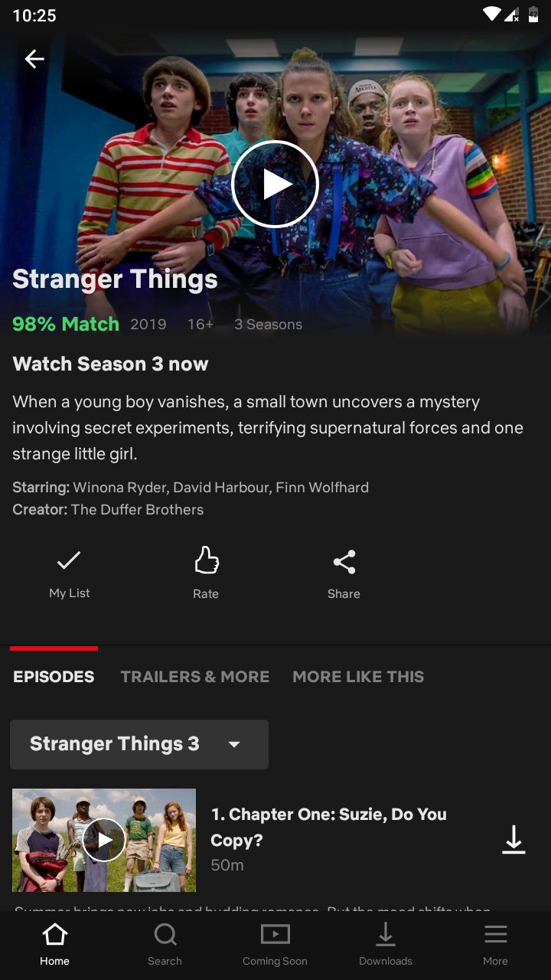Select the Chapter One: Suzie, Do You Copy? title
The image size is (551, 980).
pyautogui.click(x=328, y=827)
